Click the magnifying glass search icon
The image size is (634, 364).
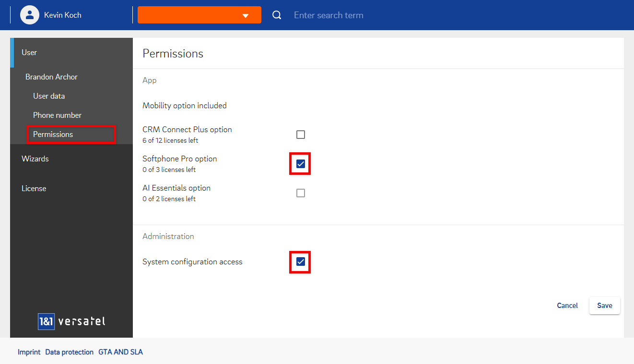click(x=277, y=15)
